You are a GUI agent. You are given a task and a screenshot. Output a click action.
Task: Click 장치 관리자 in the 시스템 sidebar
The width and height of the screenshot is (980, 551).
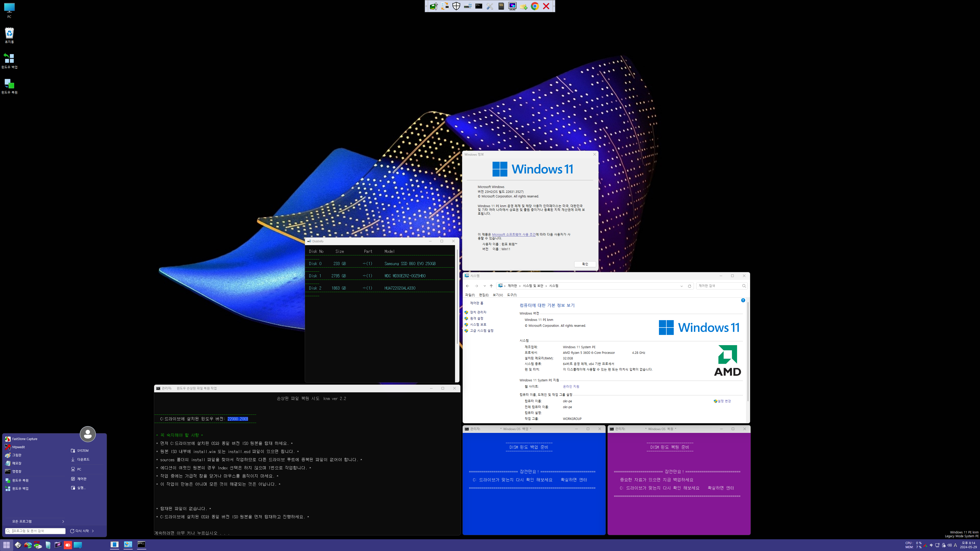point(478,312)
